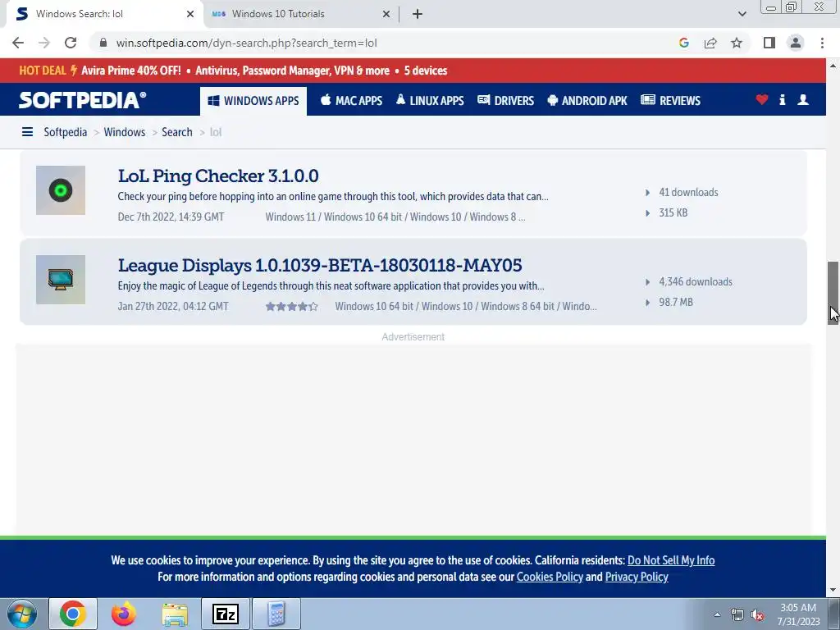This screenshot has width=840, height=630.
Task: Click the 41 downloads text
Action: coord(688,192)
